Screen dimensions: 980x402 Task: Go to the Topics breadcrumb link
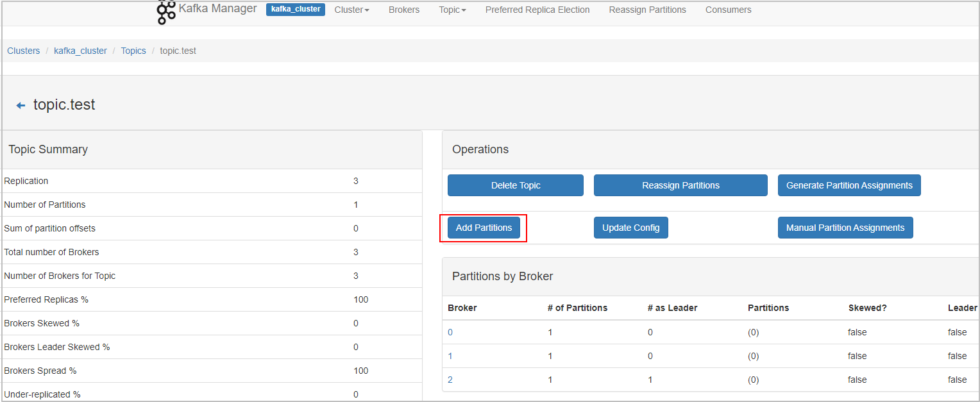click(x=133, y=51)
